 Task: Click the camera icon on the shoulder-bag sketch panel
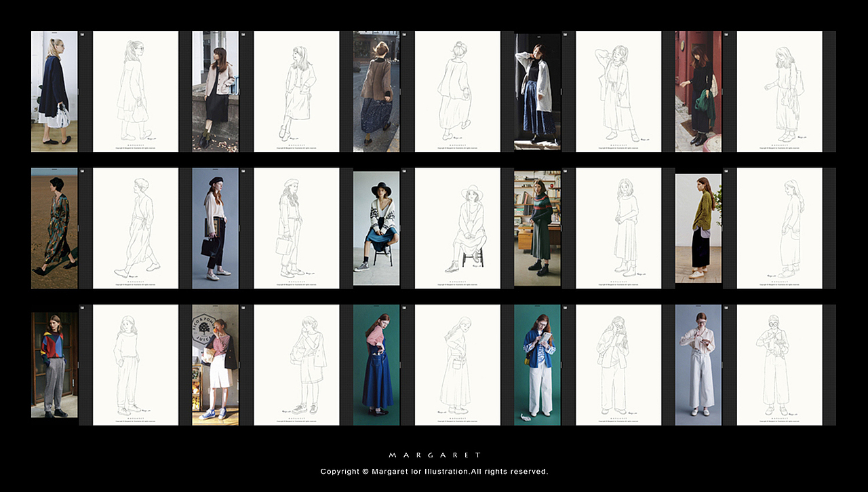click(243, 307)
